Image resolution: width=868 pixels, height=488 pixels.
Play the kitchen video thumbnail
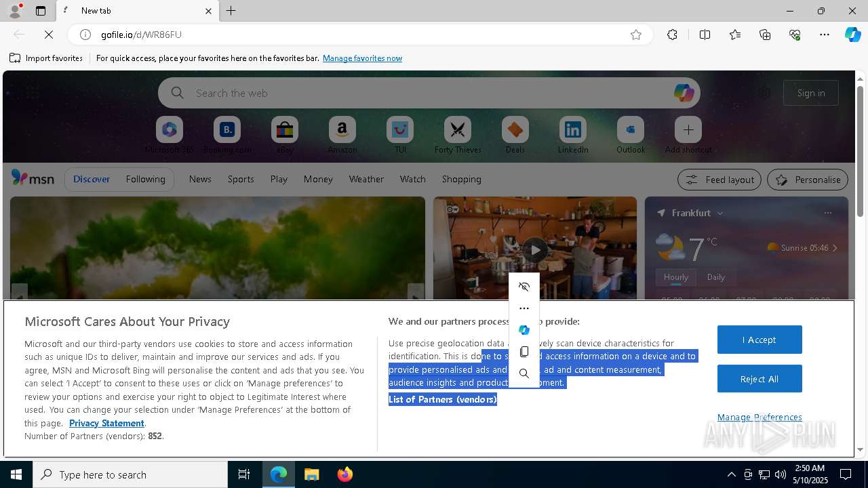click(x=535, y=249)
